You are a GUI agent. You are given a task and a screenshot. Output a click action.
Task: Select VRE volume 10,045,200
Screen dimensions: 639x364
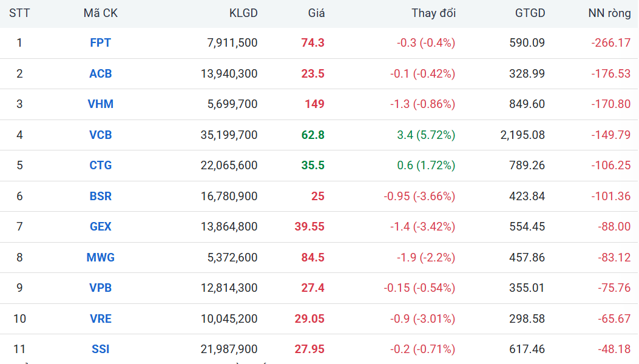point(229,318)
